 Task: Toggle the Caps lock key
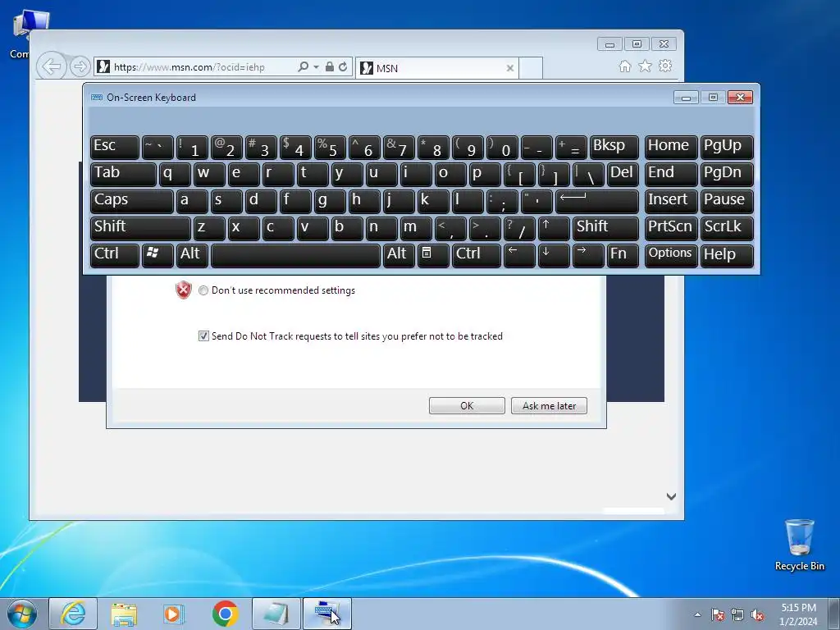click(x=132, y=201)
